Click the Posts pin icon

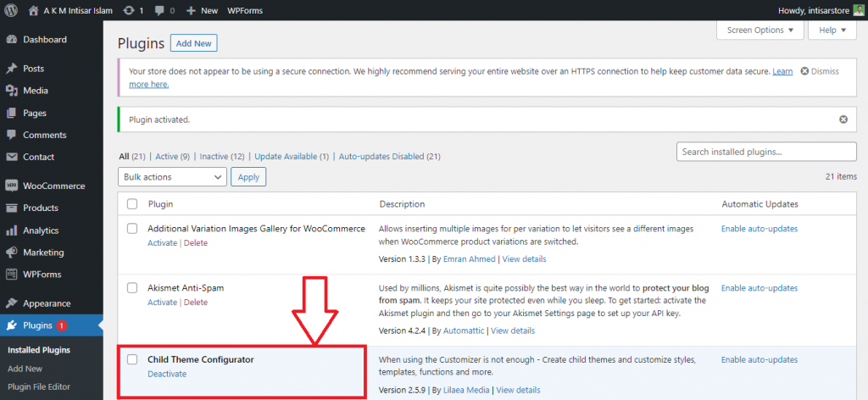click(11, 69)
